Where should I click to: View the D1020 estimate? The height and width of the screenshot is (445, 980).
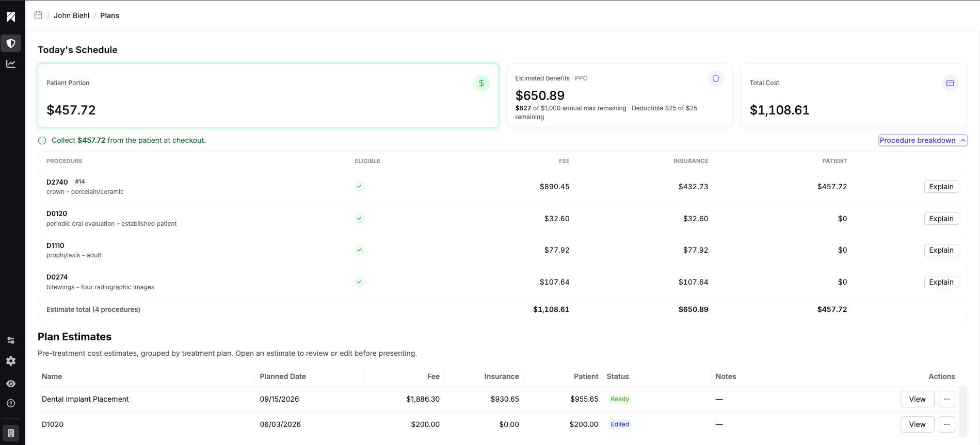pos(917,424)
